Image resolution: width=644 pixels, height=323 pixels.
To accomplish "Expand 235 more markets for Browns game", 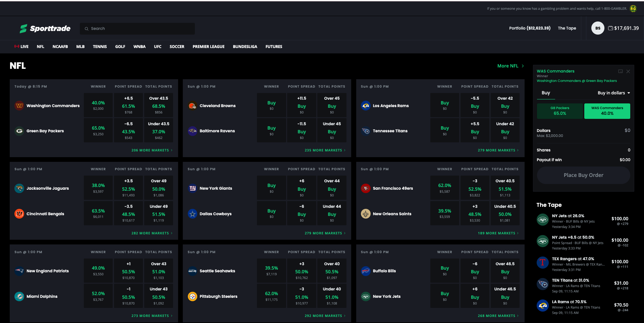I will click(325, 150).
